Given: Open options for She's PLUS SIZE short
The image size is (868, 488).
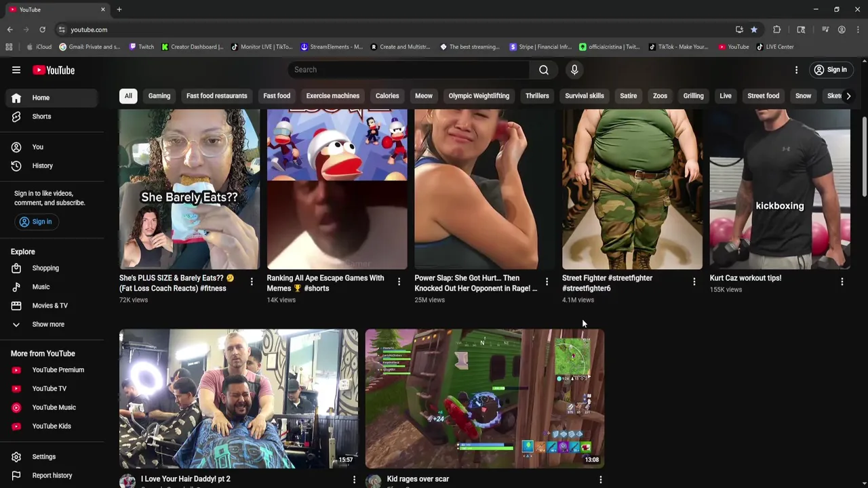Looking at the screenshot, I should [x=252, y=282].
